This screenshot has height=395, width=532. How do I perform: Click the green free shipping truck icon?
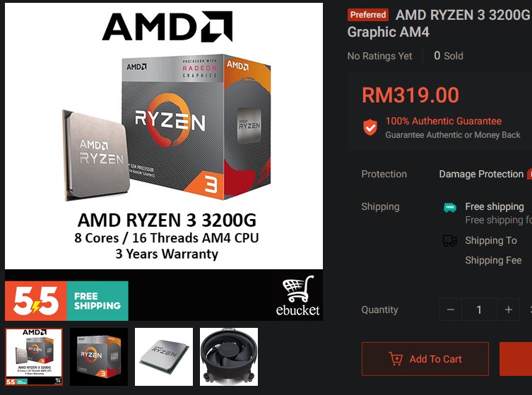coord(450,206)
